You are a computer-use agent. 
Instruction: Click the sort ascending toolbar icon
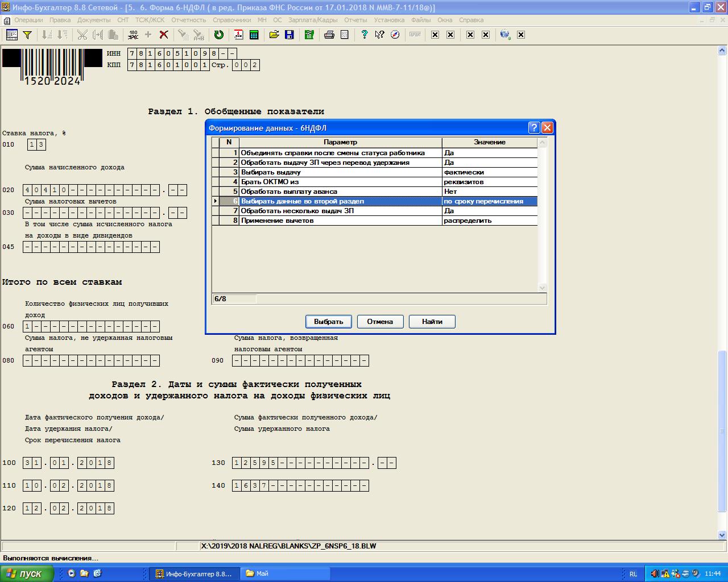47,35
